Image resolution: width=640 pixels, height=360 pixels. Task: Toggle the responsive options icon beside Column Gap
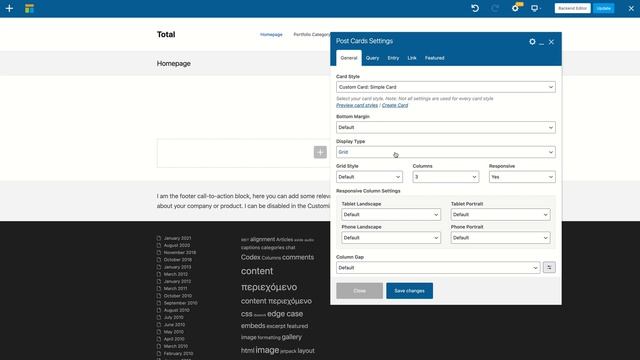[x=549, y=267]
